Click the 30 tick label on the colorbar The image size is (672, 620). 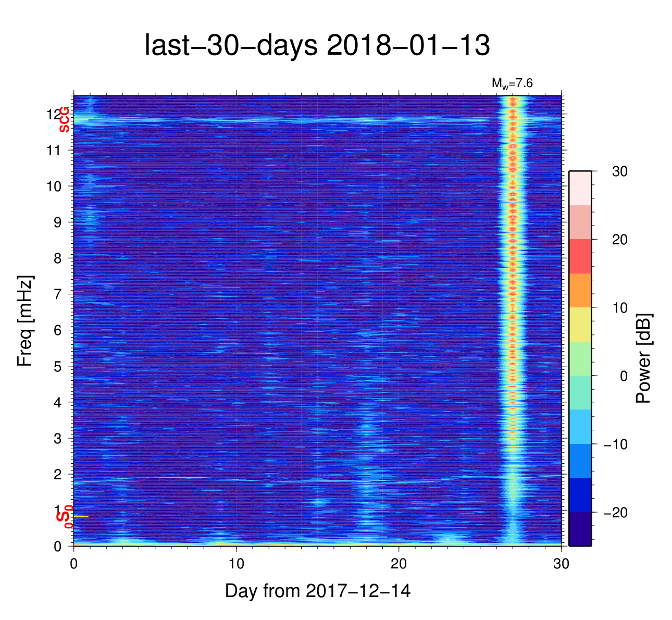(x=619, y=172)
